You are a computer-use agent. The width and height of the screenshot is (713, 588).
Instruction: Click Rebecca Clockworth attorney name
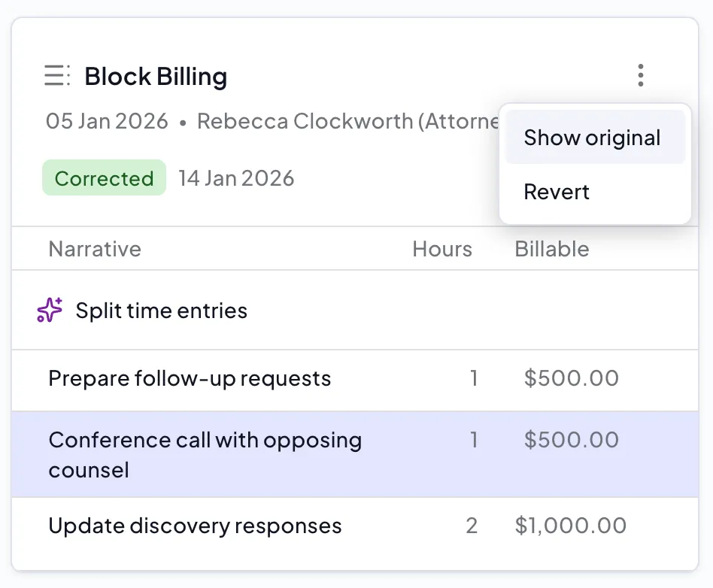[346, 121]
